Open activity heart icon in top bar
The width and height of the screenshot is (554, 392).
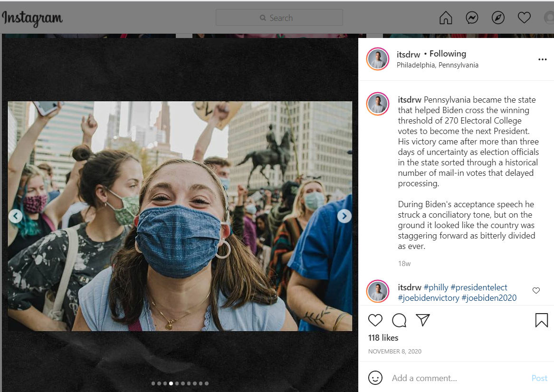click(x=524, y=18)
